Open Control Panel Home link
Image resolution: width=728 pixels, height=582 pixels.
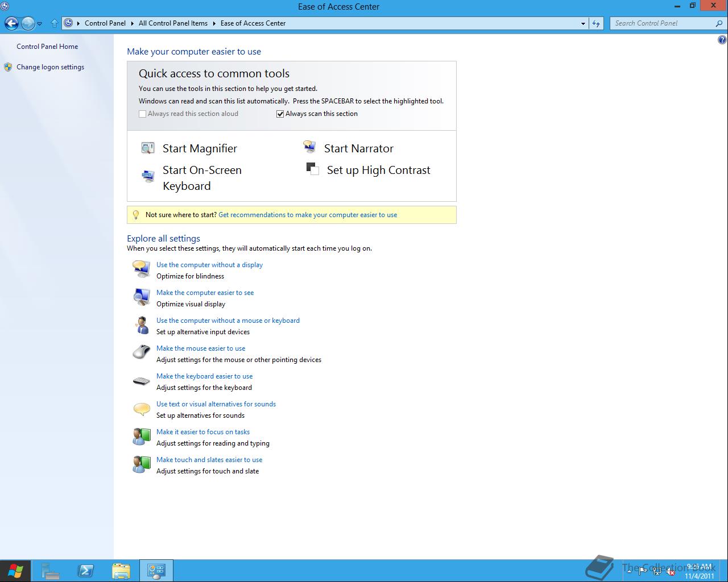point(47,47)
